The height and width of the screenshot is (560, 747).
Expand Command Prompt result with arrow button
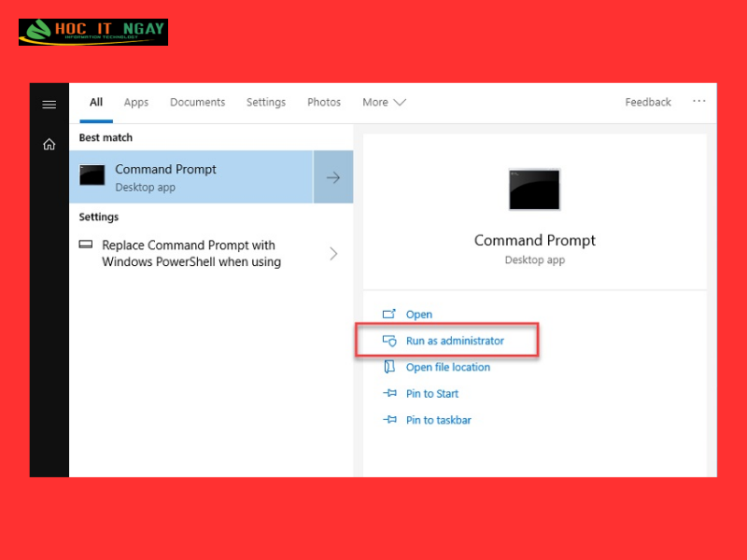[333, 177]
